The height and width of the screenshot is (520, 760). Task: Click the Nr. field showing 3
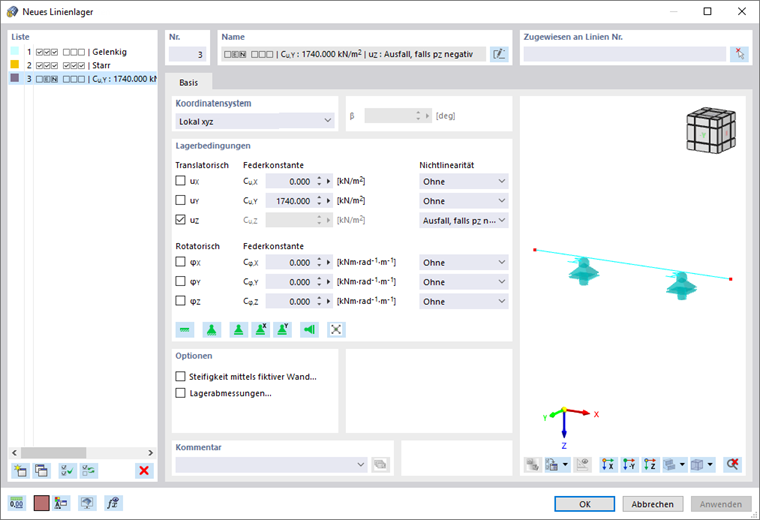coord(188,54)
